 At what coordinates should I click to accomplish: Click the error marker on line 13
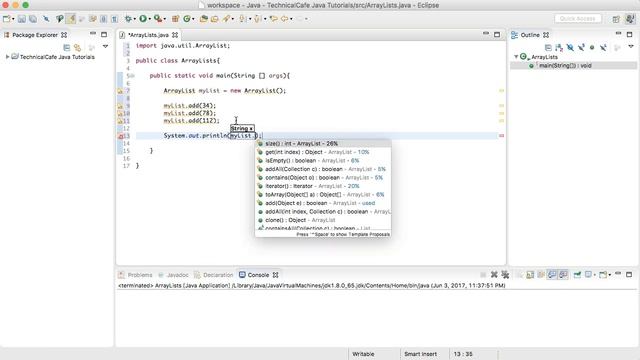click(x=120, y=136)
